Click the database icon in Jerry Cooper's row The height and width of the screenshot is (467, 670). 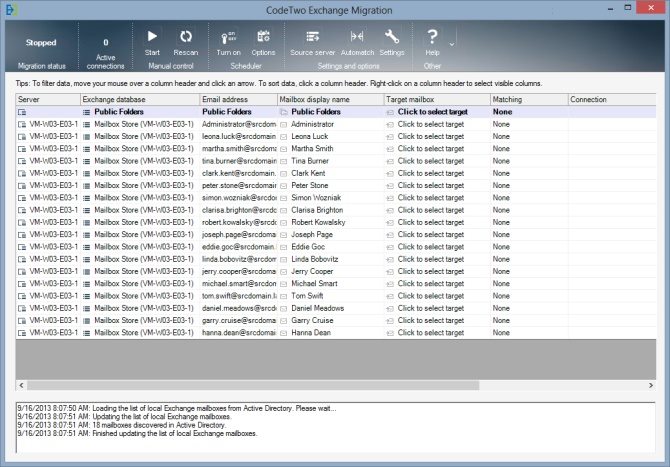pyautogui.click(x=86, y=272)
